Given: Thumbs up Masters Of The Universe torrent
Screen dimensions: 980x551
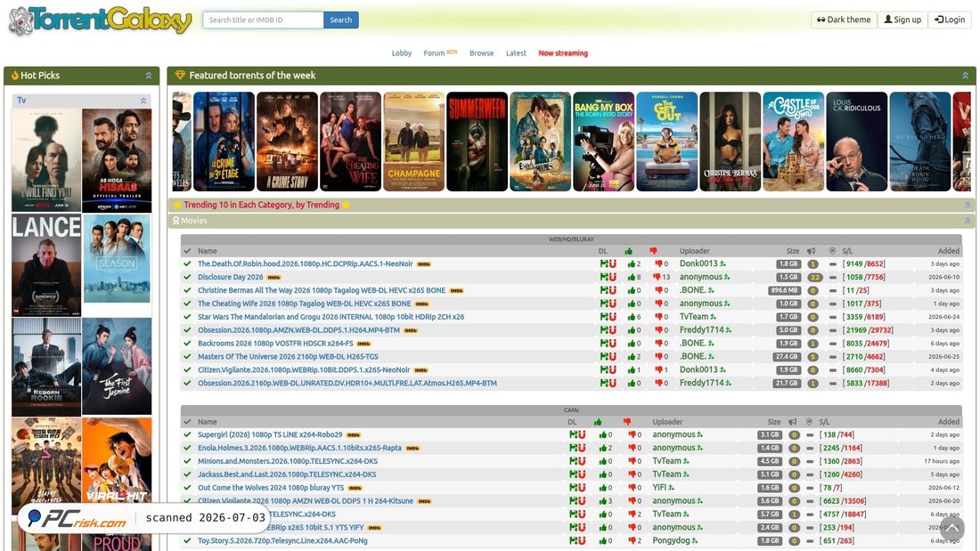Looking at the screenshot, I should 632,357.
